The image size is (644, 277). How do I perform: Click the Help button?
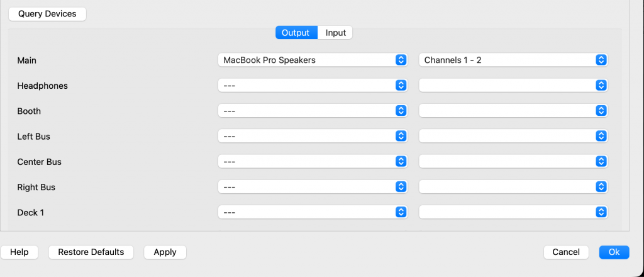click(19, 252)
